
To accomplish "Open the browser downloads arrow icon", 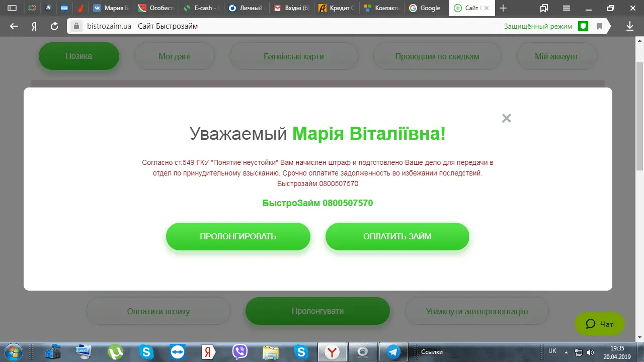I will tap(629, 26).
